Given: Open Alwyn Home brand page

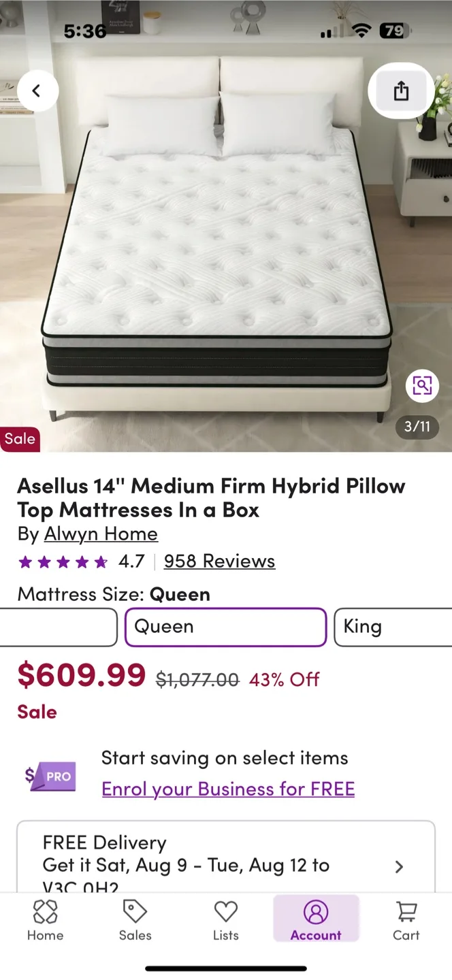Looking at the screenshot, I should (x=100, y=534).
